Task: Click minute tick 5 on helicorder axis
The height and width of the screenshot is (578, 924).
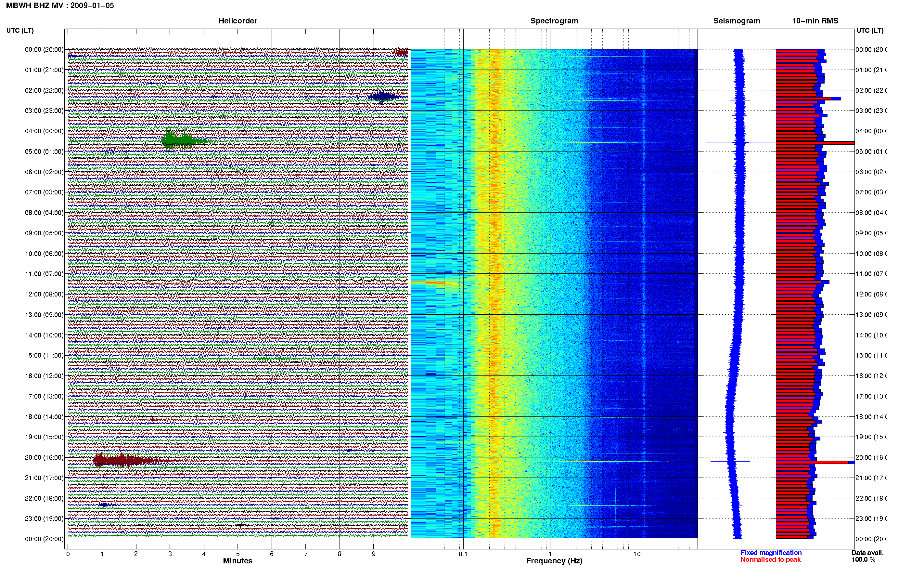Action: 237,554
